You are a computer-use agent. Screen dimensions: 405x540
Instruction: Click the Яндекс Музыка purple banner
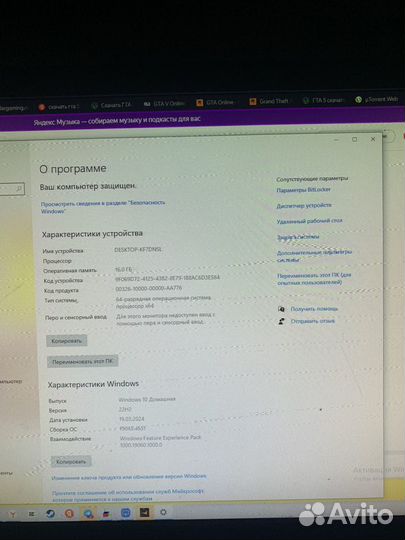202,120
